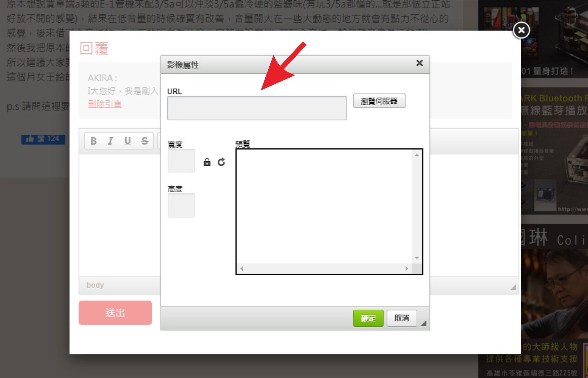
Task: Cancel the dialog with 取消
Action: [x=402, y=318]
